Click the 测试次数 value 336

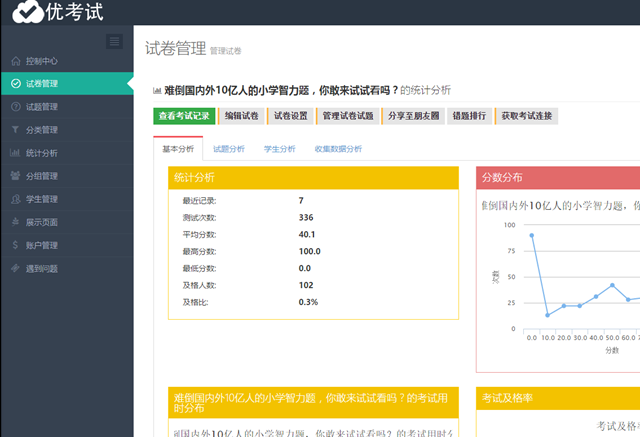tap(306, 217)
